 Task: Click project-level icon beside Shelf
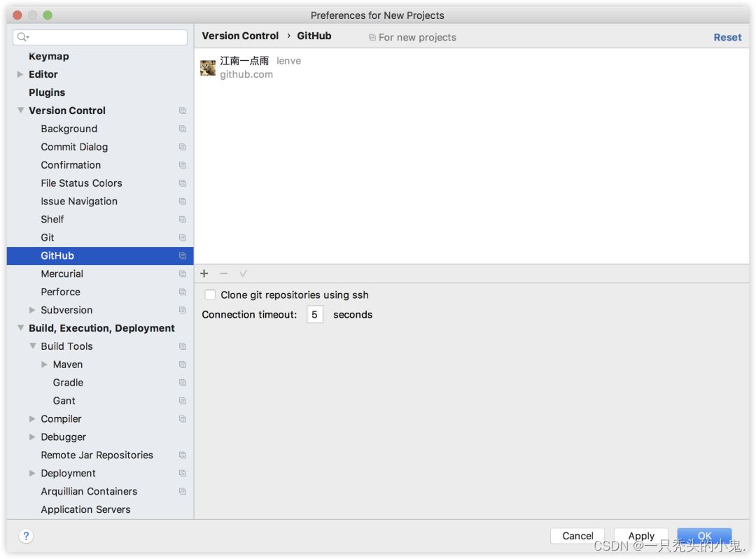coord(183,220)
